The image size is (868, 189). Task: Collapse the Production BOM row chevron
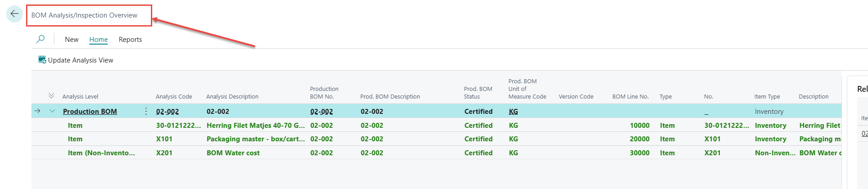click(52, 111)
